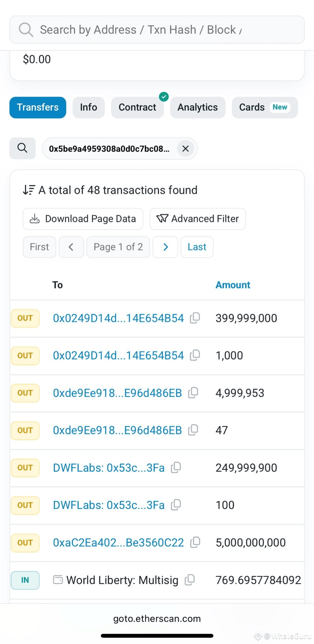Click the New badge on Cards tab

(280, 107)
